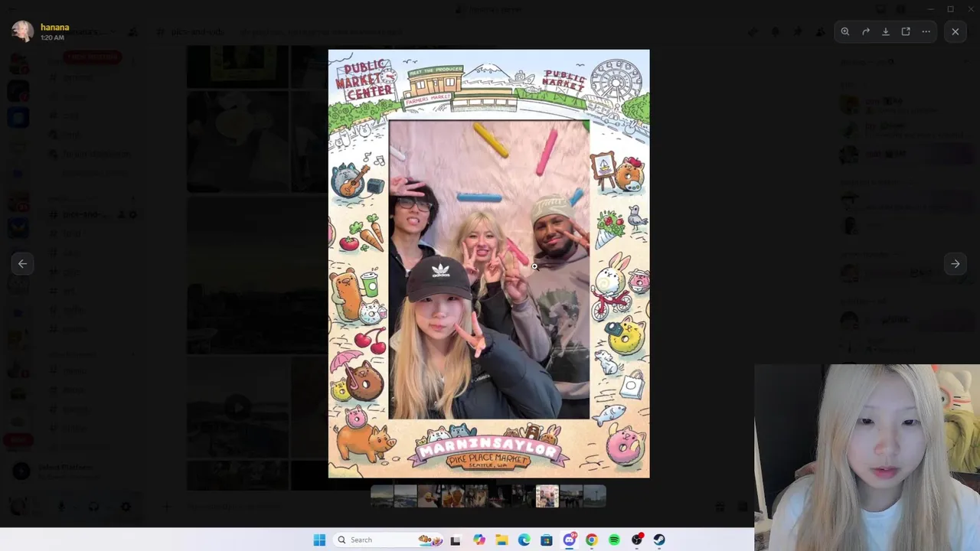
Task: Select the highlighted photo booth thumbnail
Action: [x=547, y=496]
